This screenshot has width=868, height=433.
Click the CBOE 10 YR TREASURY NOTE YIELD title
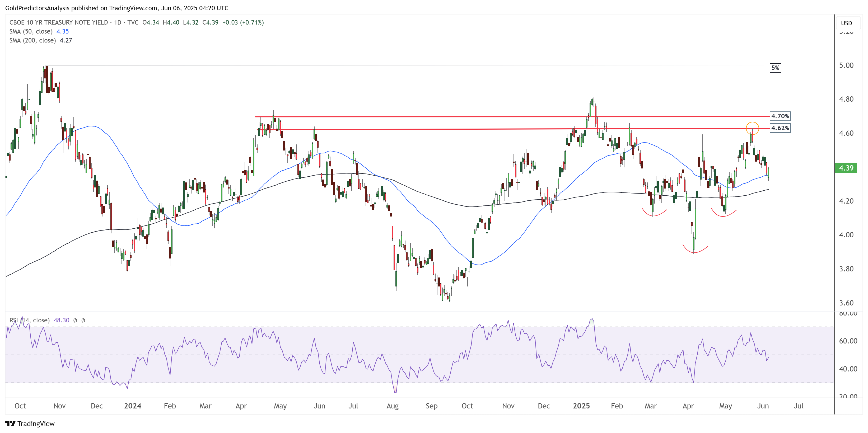click(58, 22)
